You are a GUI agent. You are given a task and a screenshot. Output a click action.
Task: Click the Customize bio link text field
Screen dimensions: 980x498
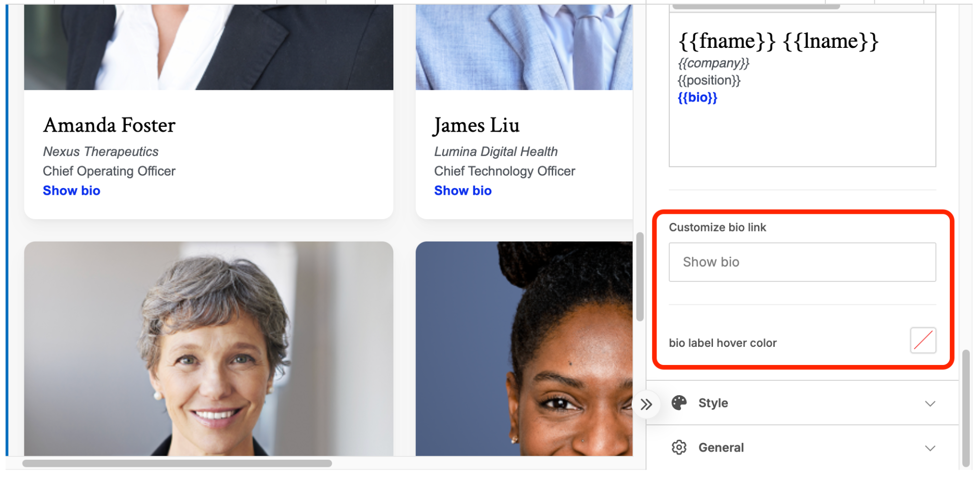click(802, 262)
